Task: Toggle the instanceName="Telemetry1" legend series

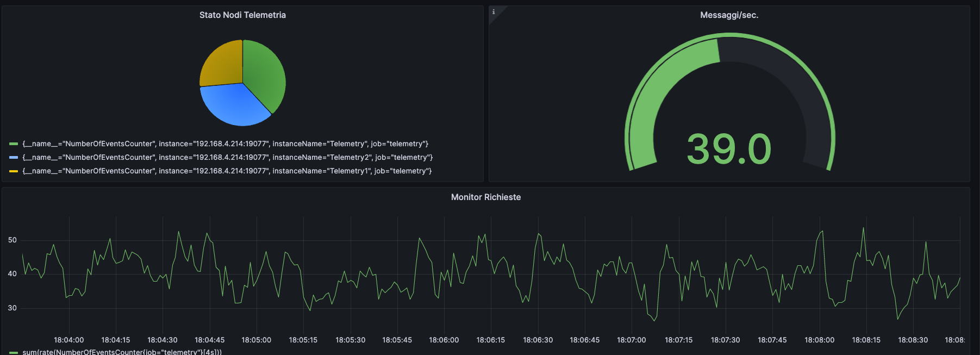Action: pyautogui.click(x=227, y=171)
